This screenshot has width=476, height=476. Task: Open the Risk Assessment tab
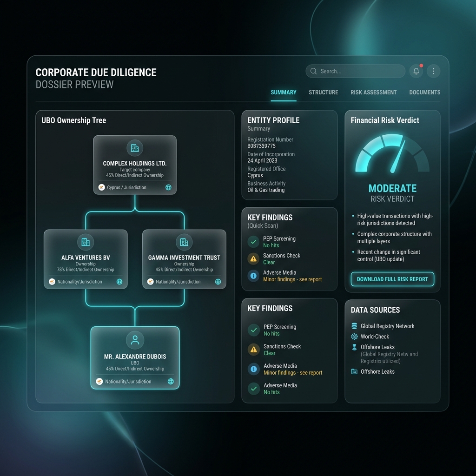click(373, 93)
